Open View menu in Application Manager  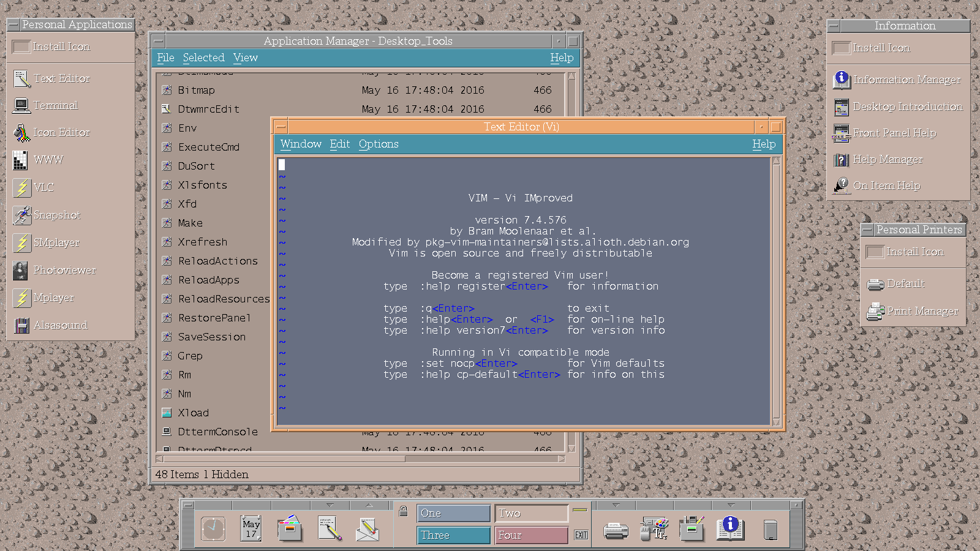coord(245,58)
